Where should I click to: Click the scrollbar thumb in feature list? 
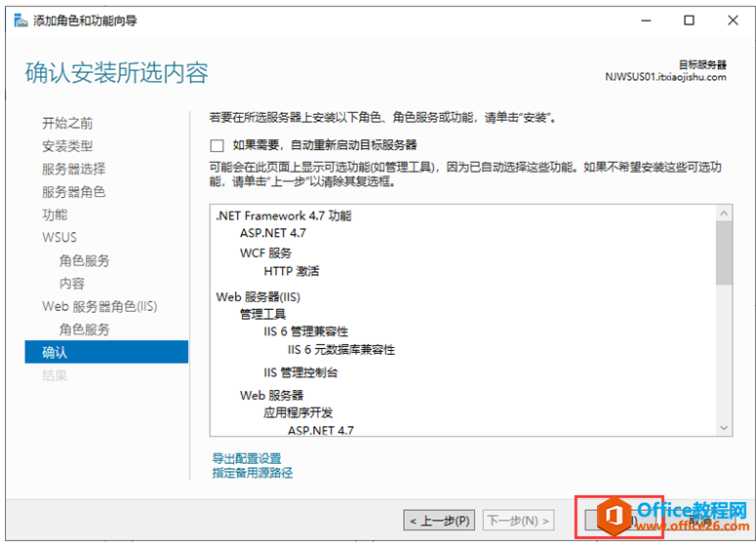click(724, 252)
